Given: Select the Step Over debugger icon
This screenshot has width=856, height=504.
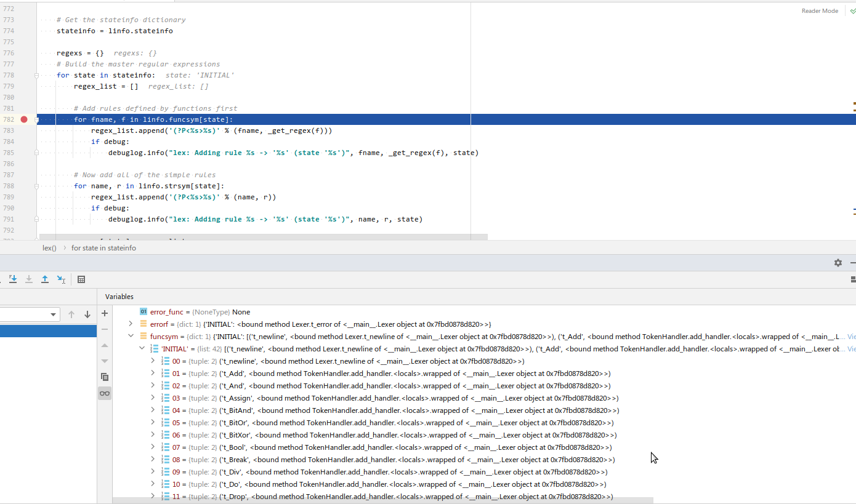Looking at the screenshot, I should pos(12,279).
